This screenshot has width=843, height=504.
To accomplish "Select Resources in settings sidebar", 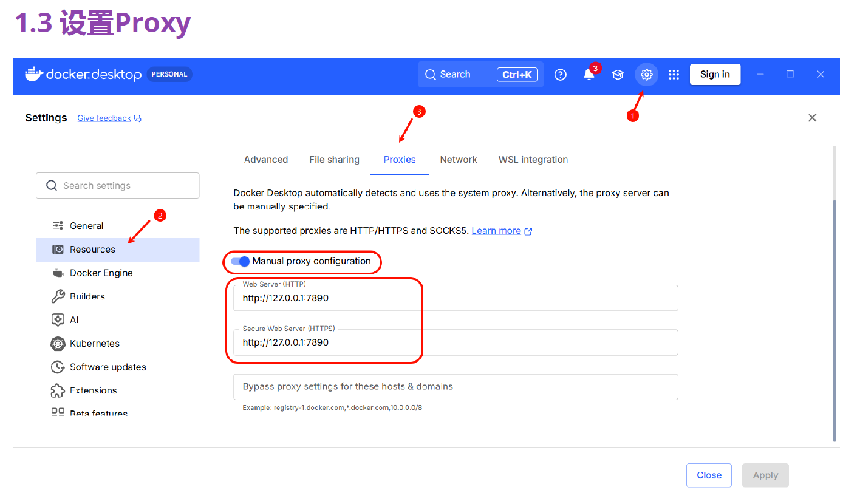I will 118,250.
